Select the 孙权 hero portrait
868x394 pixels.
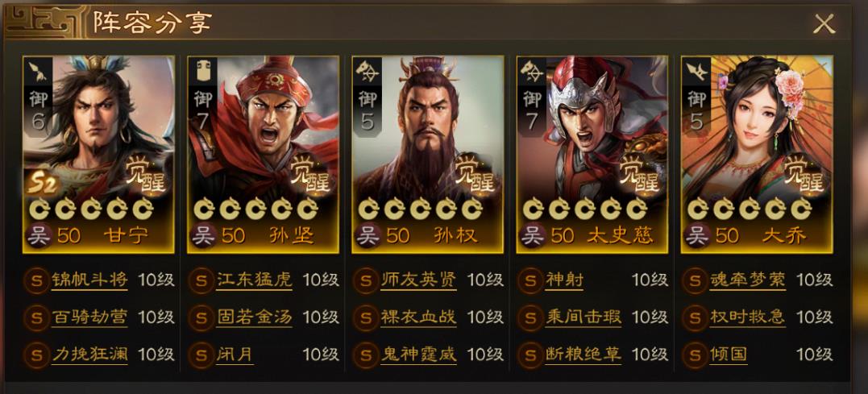[x=428, y=155]
